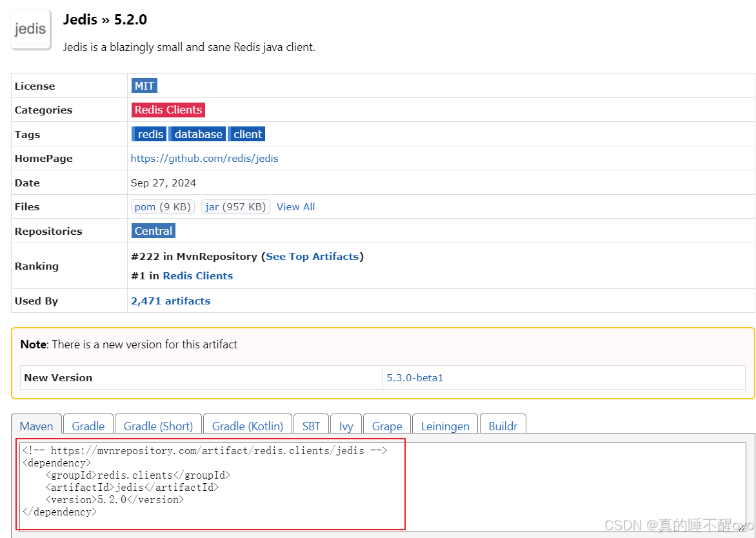Click the new version note text

pos(129,344)
